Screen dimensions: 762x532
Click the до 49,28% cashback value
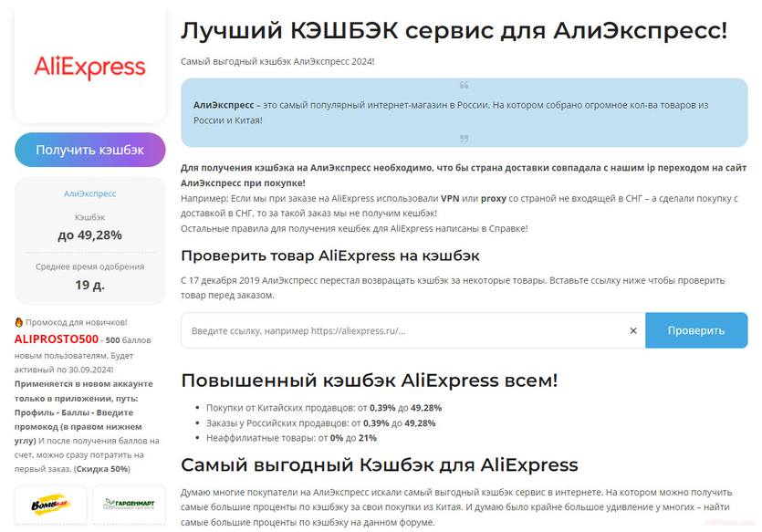[89, 235]
